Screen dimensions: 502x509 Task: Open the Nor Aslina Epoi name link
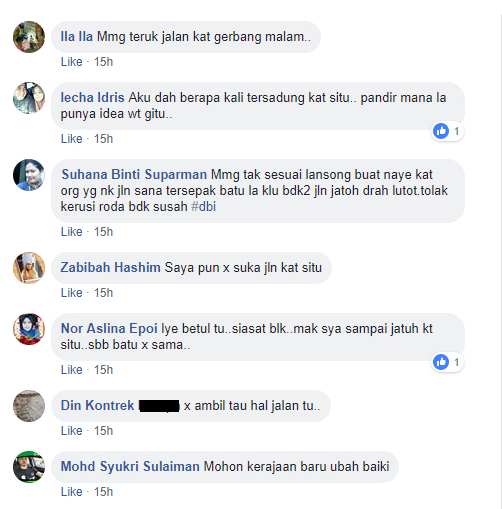109,329
